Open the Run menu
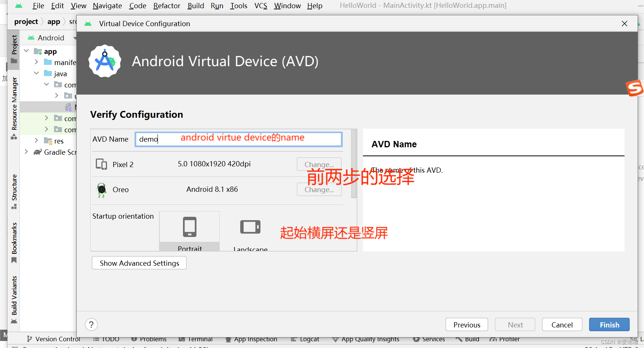The height and width of the screenshot is (348, 644). tap(217, 6)
